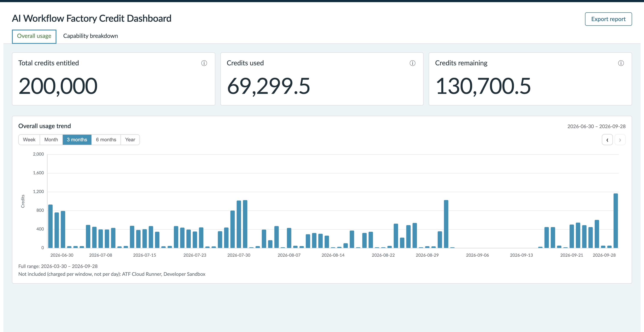The image size is (644, 332).
Task: Go to previous date range arrow
Action: click(607, 140)
